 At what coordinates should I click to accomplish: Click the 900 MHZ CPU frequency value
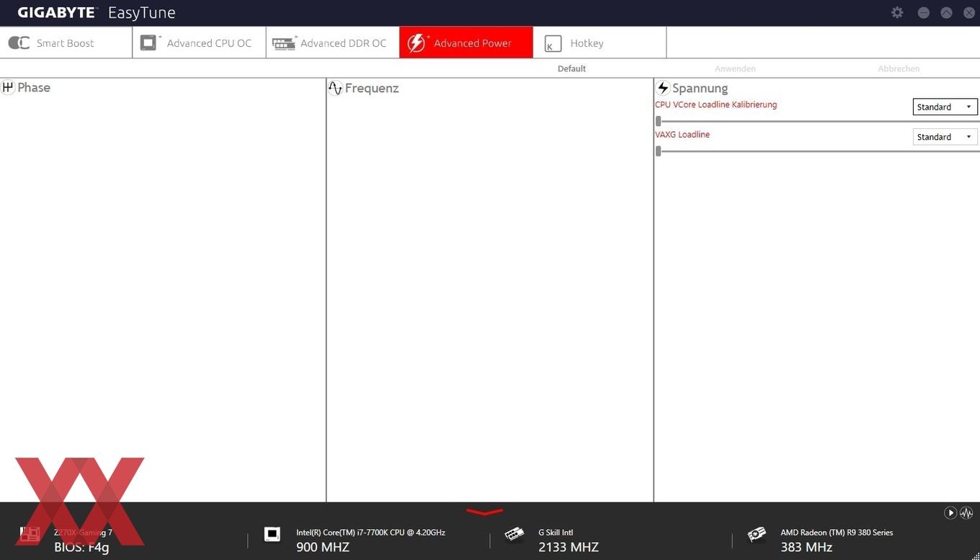[323, 547]
